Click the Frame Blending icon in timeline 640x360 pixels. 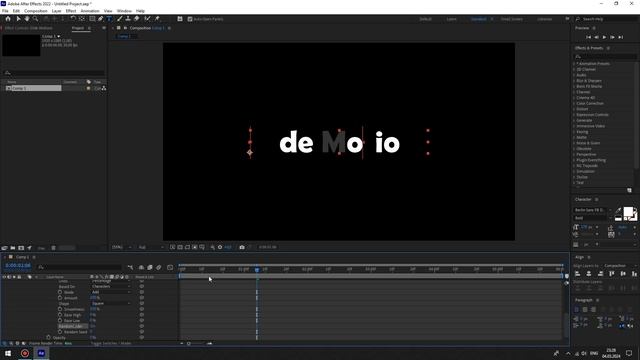pyautogui.click(x=150, y=267)
